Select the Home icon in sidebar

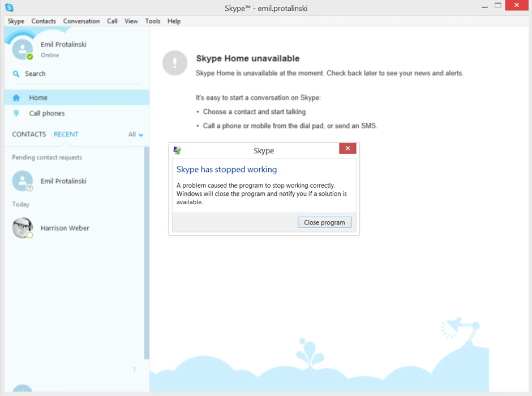coord(16,97)
